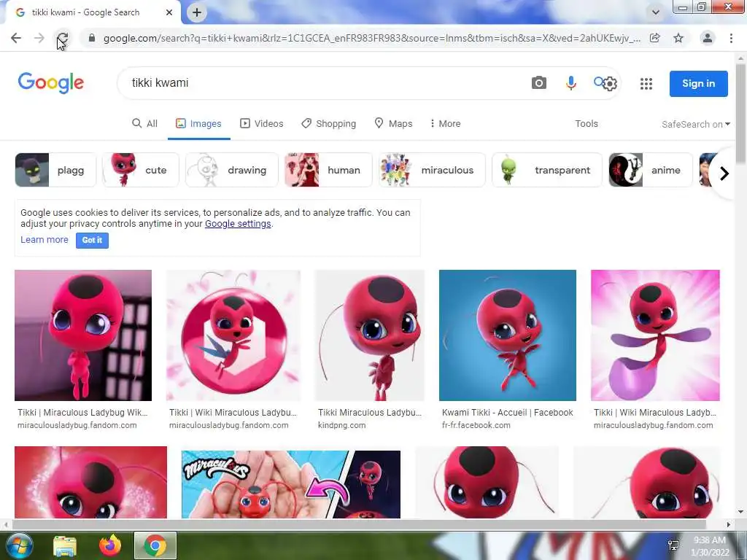Screen dimensions: 747x560
Task: Show more suggestion chips with right chevron
Action: pos(724,174)
